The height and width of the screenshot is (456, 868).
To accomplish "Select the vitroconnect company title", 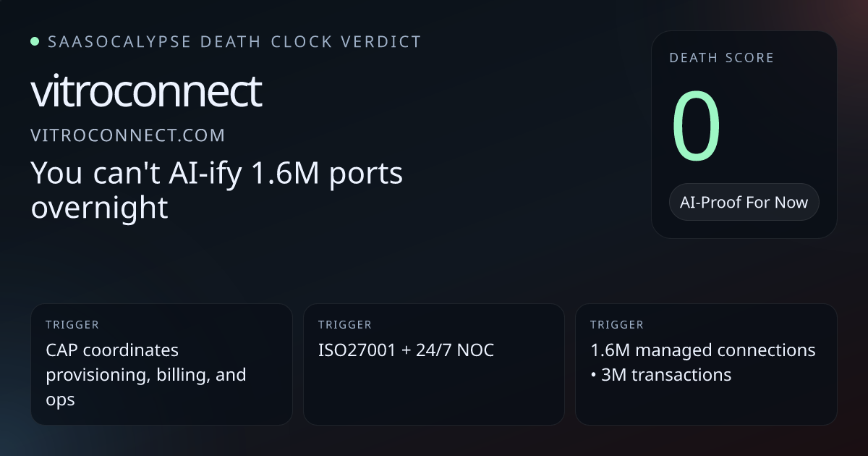I will pyautogui.click(x=145, y=91).
